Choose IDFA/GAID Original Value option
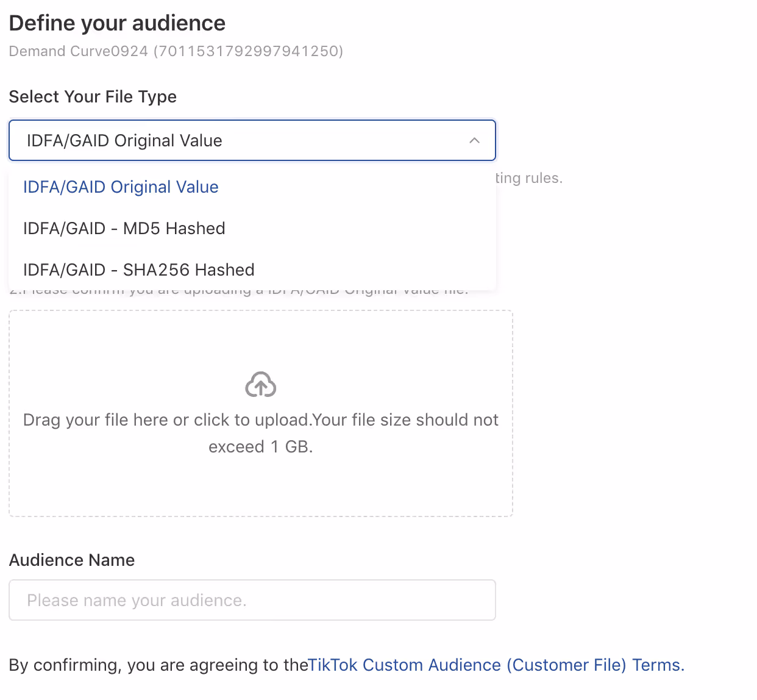 click(x=252, y=187)
